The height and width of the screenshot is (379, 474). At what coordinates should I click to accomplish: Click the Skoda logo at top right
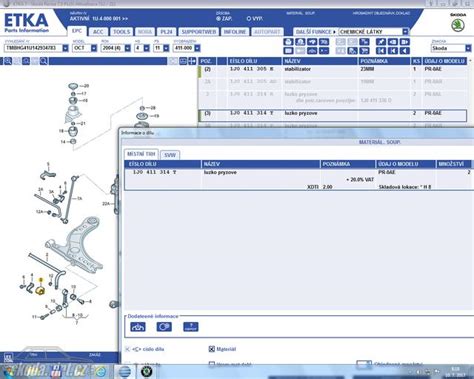458,25
